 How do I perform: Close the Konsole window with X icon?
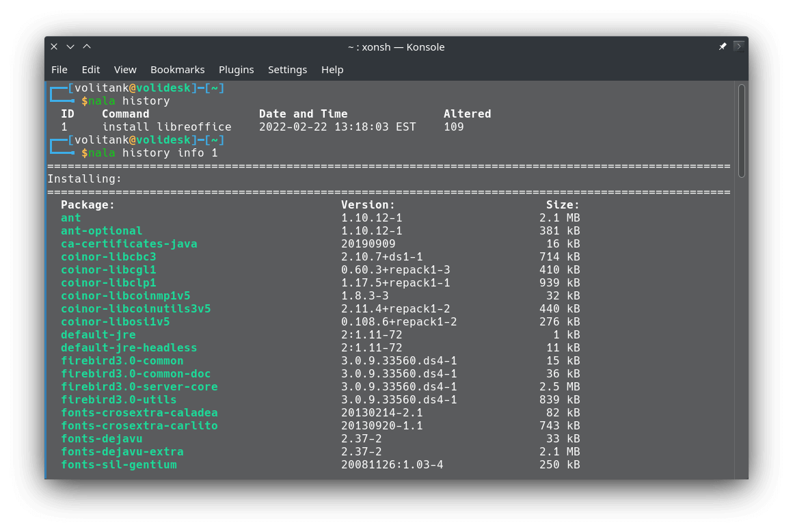(54, 46)
